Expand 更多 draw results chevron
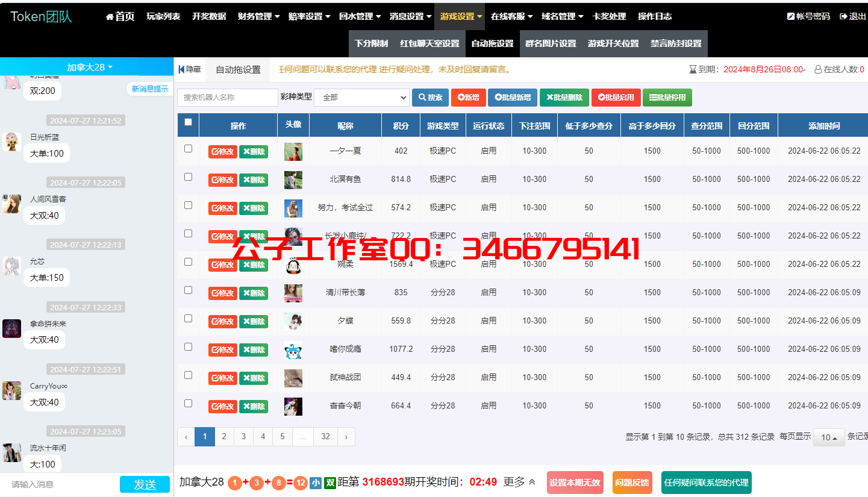Viewport: 868px width, 497px height. click(519, 482)
